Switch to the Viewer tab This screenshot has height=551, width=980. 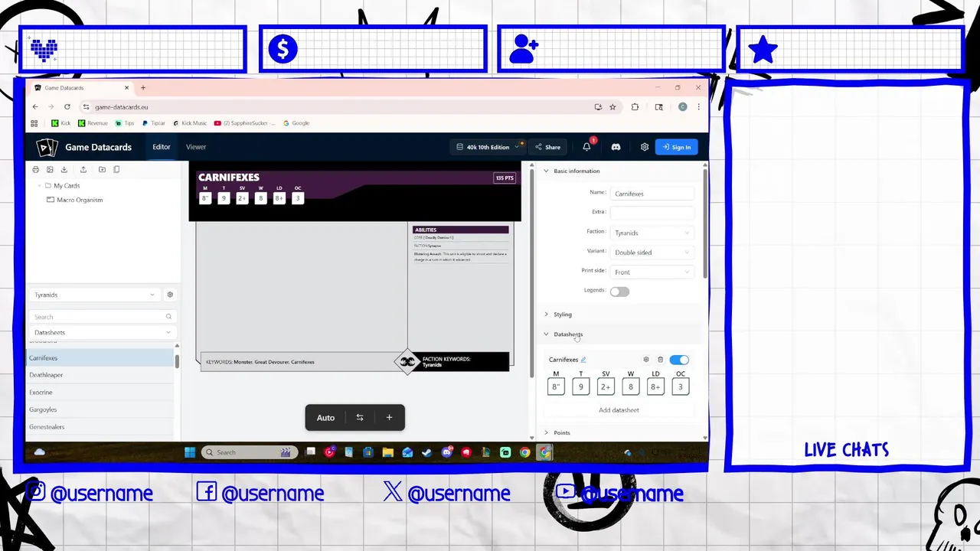click(x=196, y=147)
